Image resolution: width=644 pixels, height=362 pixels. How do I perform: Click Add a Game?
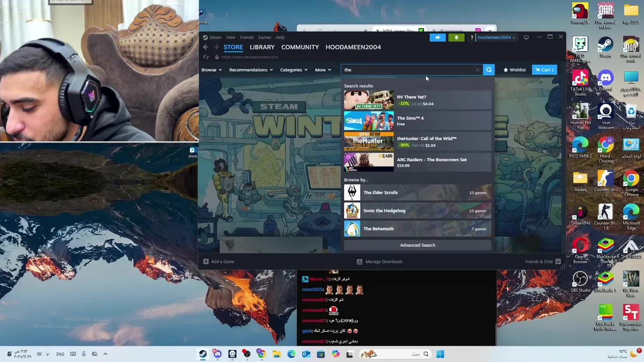[x=219, y=261]
